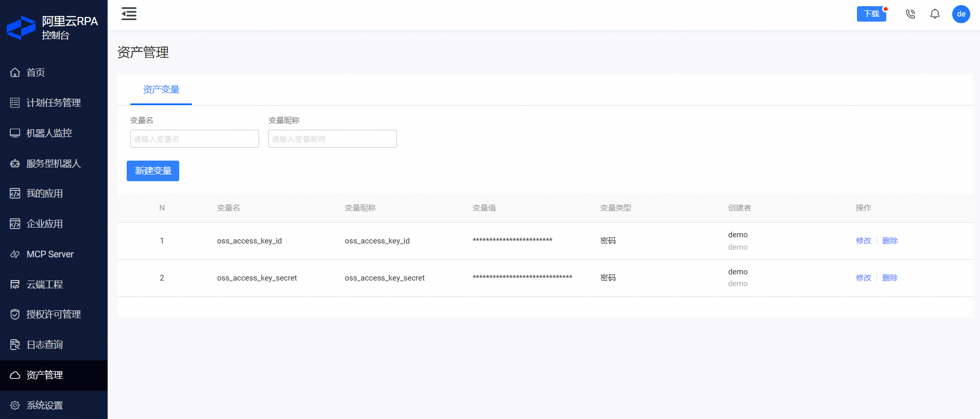Focus the 变量昵称 input field
980x419 pixels.
[333, 139]
